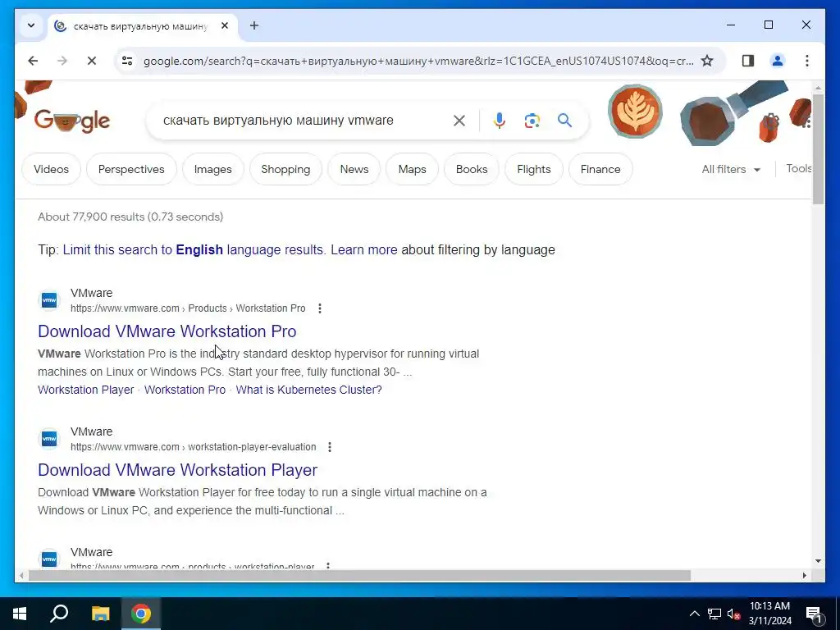
Task: Click the horizontal scrollbar thumb
Action: point(359,576)
